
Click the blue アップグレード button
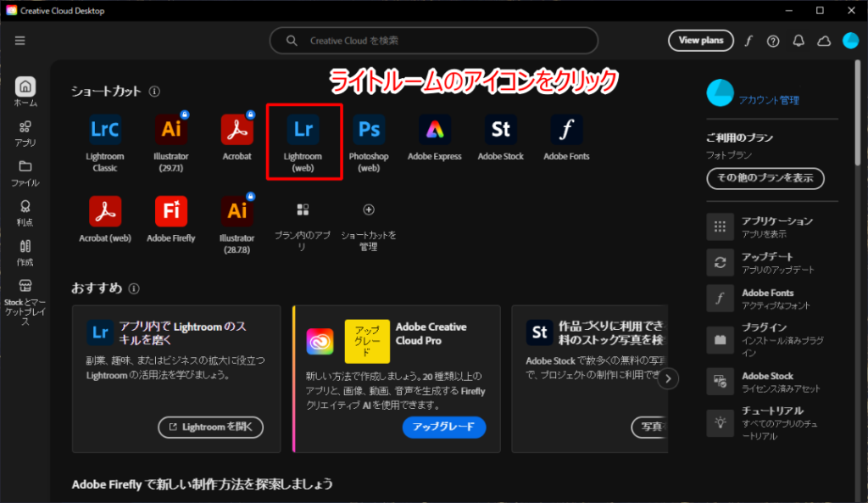click(x=444, y=428)
